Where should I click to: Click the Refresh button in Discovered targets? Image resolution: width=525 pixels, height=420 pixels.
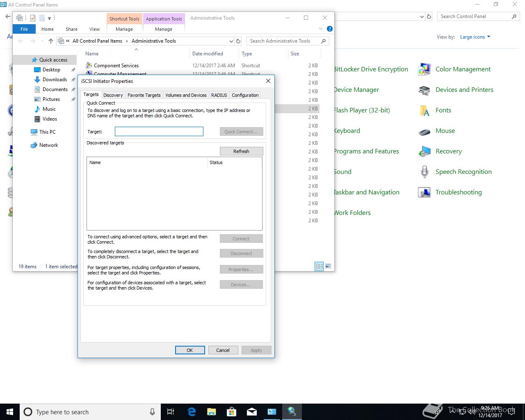(x=241, y=151)
